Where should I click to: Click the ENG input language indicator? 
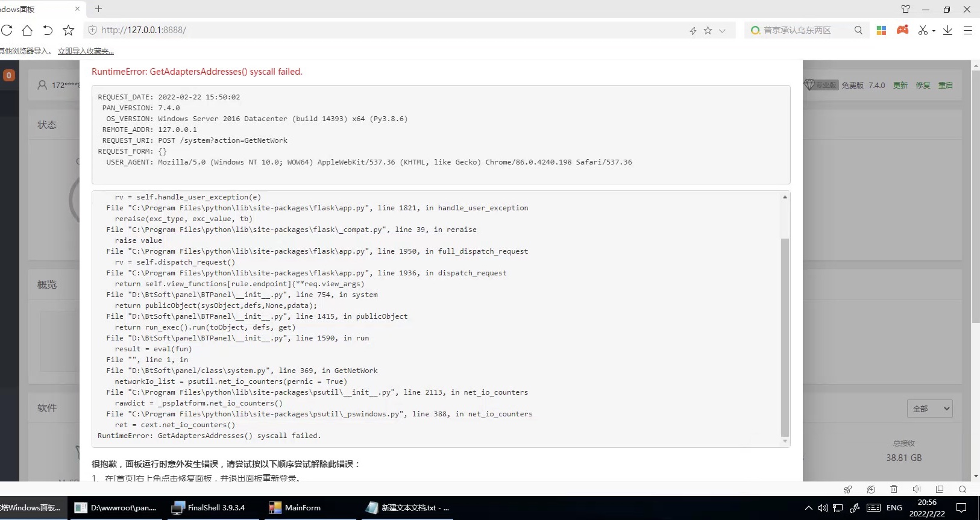tap(894, 508)
